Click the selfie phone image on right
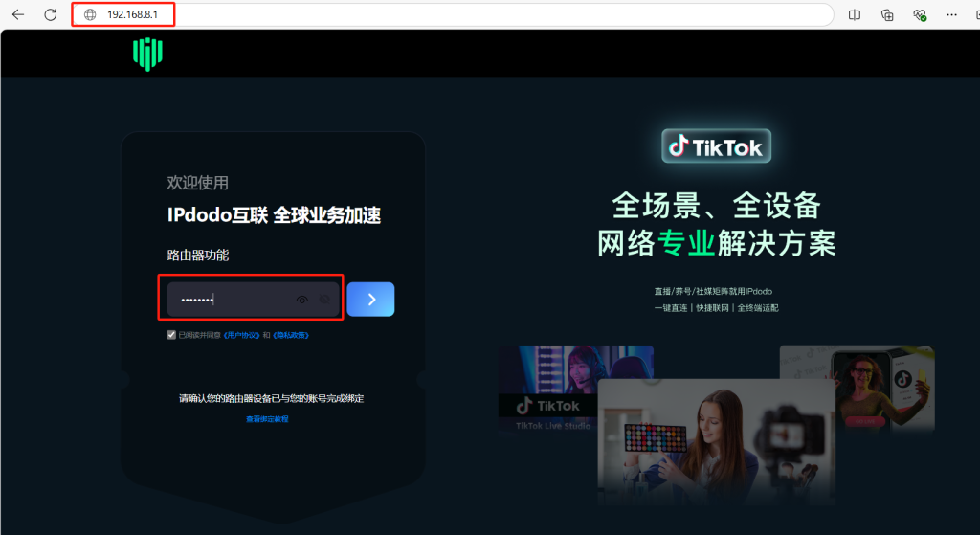This screenshot has height=535, width=980. point(885,389)
